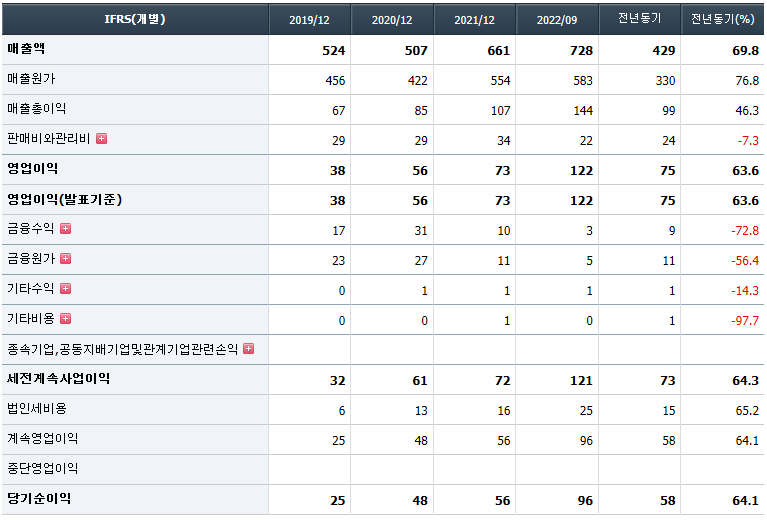Select 매출원가 growth value 76.8
Viewport: 767px width, 520px height.
click(x=747, y=81)
